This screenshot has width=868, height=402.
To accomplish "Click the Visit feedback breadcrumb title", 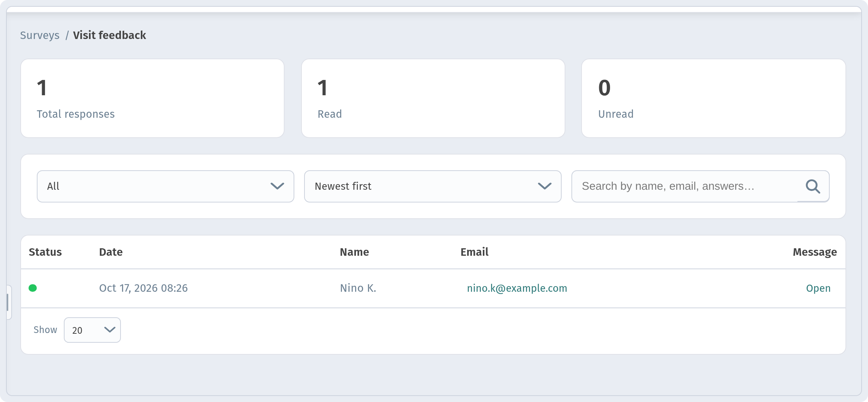I will pyautogui.click(x=109, y=35).
